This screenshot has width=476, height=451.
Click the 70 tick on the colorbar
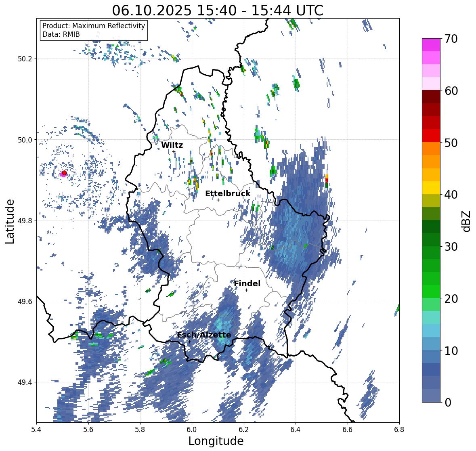pyautogui.click(x=451, y=39)
